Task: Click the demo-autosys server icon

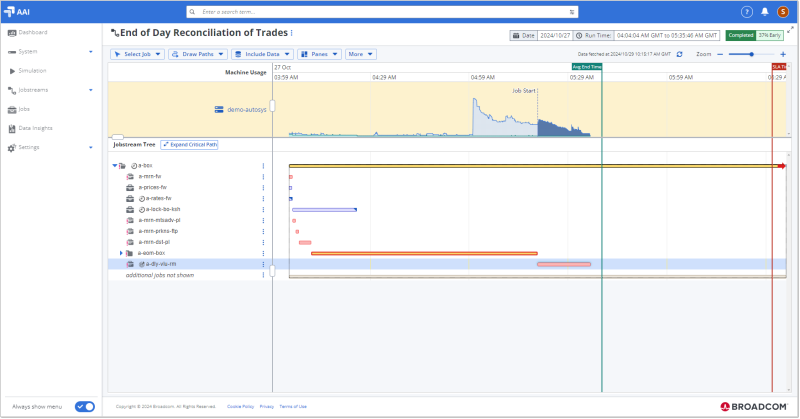Action: point(219,109)
